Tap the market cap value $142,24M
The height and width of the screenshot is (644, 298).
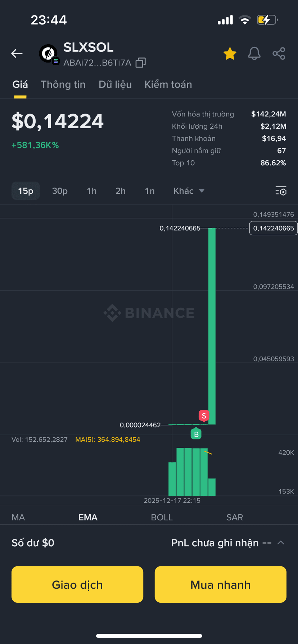coord(268,114)
